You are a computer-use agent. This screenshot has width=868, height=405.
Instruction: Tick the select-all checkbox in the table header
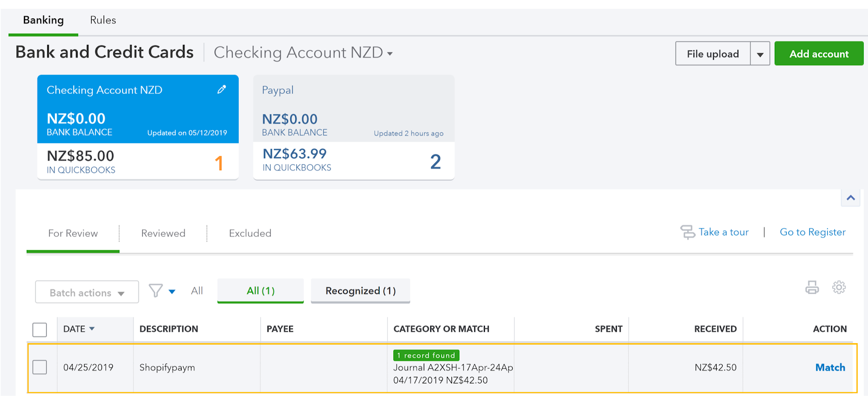40,329
